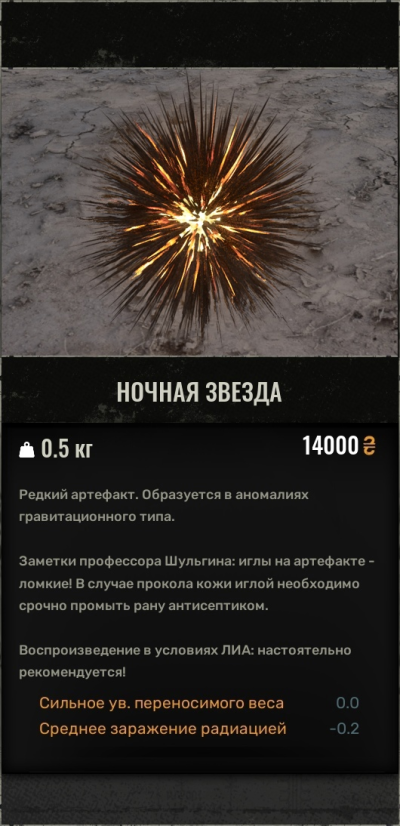400x826 pixels.
Task: Select the spiky artifact image
Action: coord(200,212)
